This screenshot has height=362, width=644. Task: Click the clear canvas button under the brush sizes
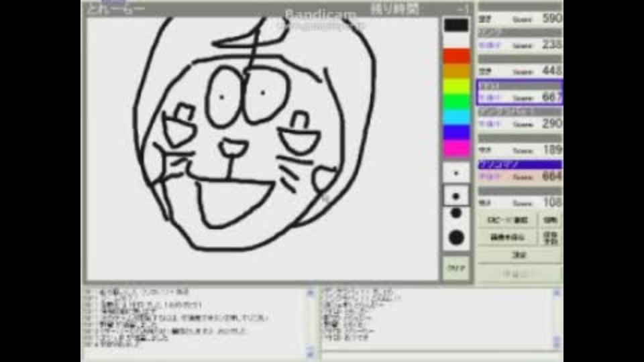coord(456,268)
